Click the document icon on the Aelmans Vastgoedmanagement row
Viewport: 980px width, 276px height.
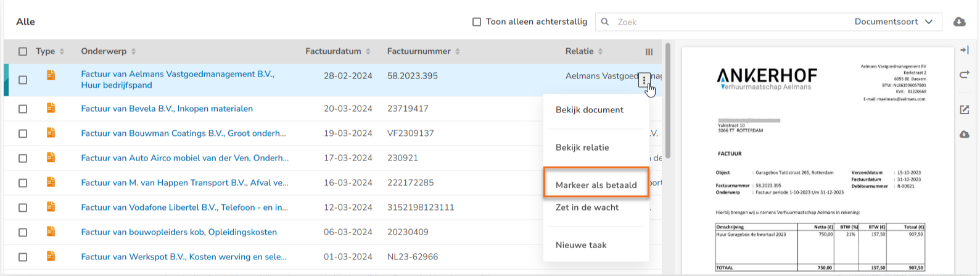tap(51, 75)
